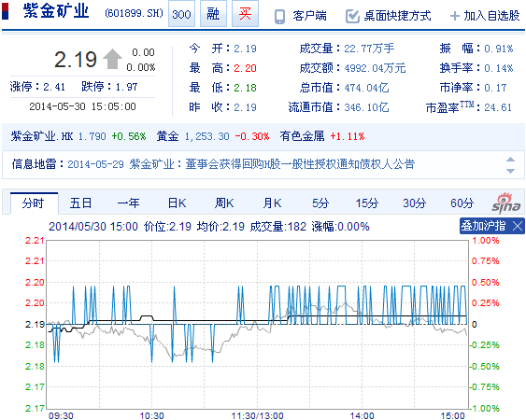Screen dimensions: 526x420
Task: Click the chart's 14:00 time axis label
Action: (x=362, y=415)
